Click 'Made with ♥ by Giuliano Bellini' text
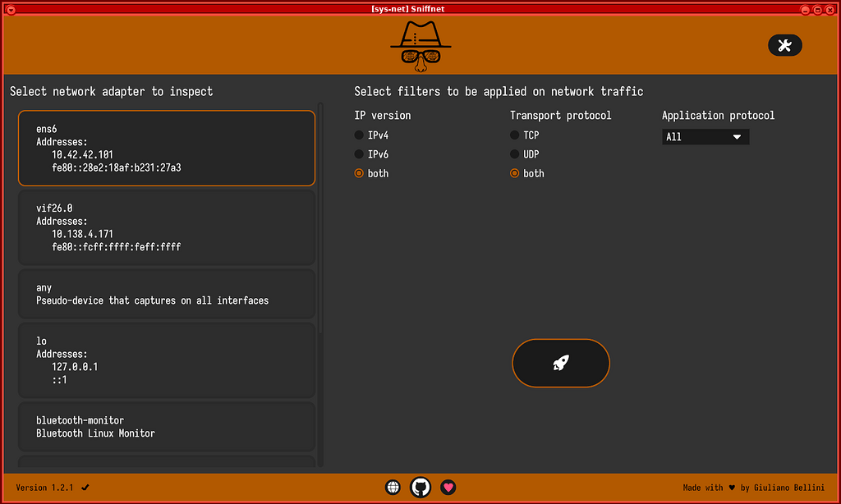 pyautogui.click(x=754, y=488)
